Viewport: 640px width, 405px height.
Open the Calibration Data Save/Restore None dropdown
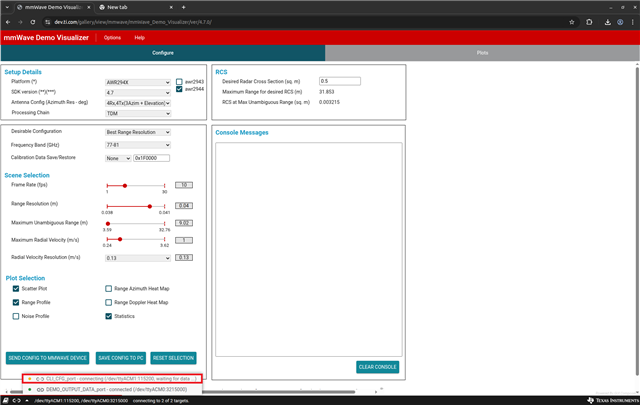118,158
